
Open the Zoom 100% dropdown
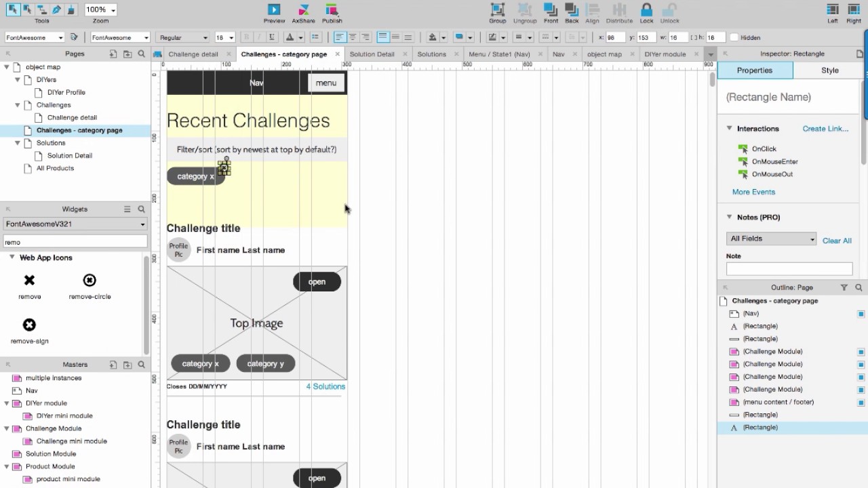(x=100, y=9)
